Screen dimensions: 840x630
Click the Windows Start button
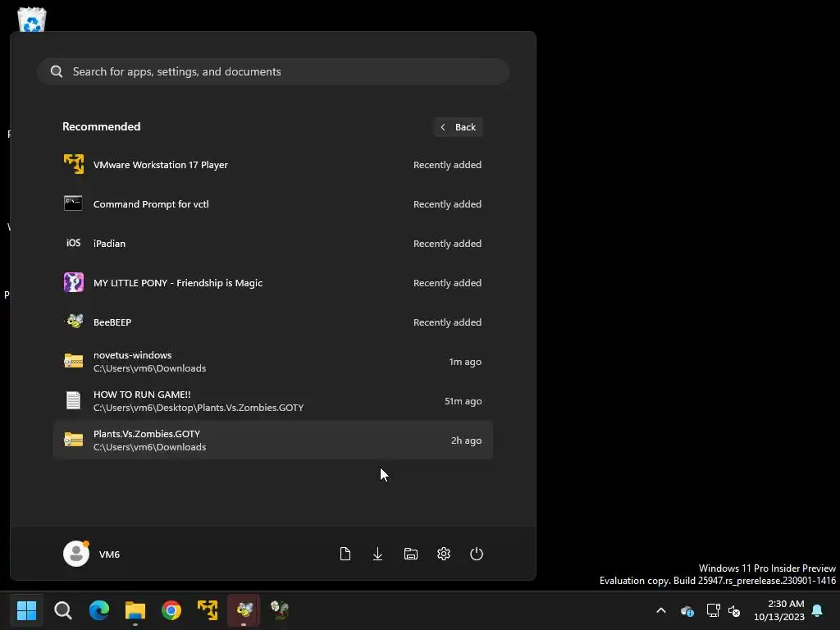coord(26,610)
